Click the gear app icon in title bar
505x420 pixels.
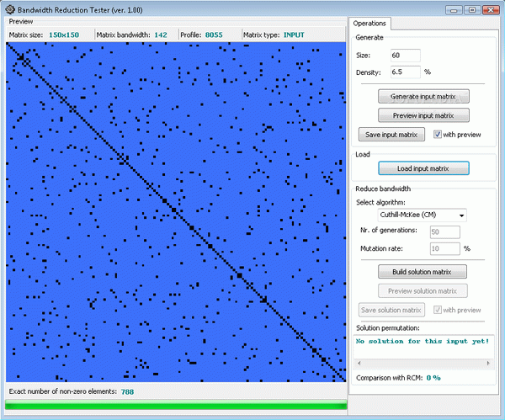point(10,9)
